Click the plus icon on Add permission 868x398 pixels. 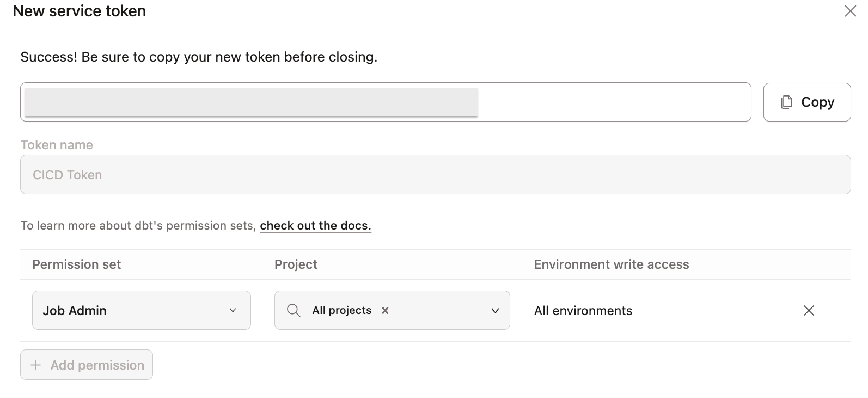(36, 365)
